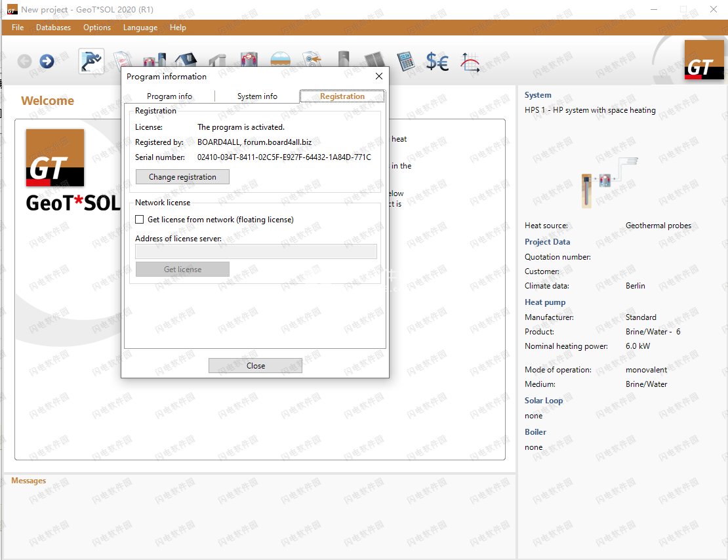Open the Language menu
This screenshot has width=728, height=560.
140,28
